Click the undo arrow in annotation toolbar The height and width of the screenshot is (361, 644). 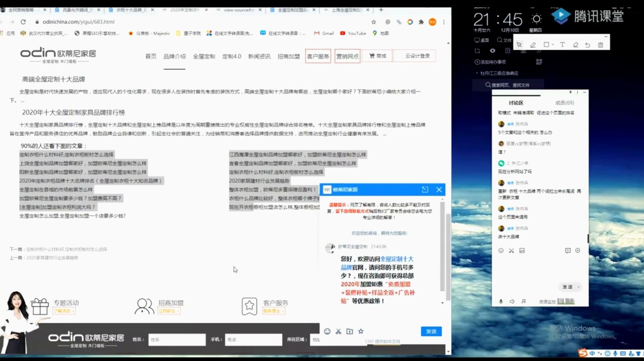coord(588,45)
